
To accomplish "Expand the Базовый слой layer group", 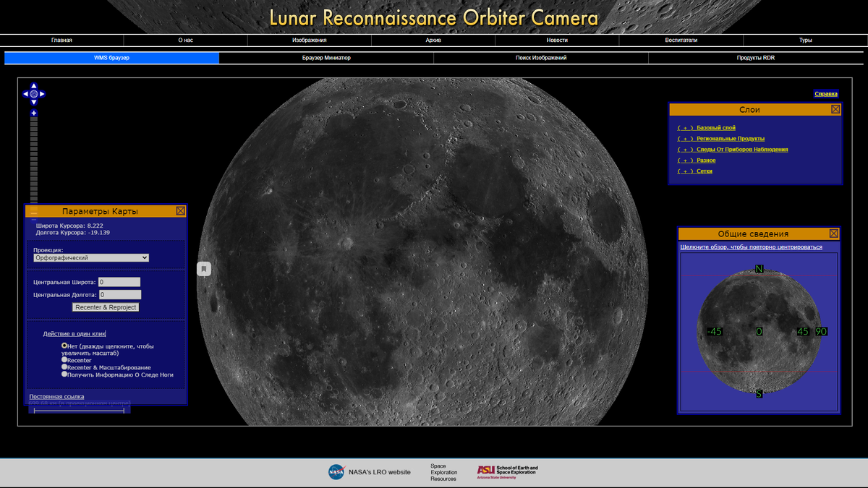I will (x=707, y=128).
